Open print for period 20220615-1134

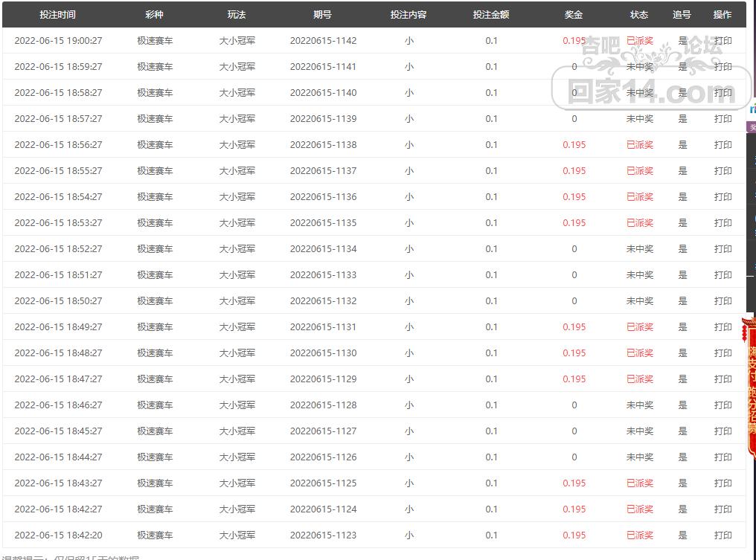point(723,248)
